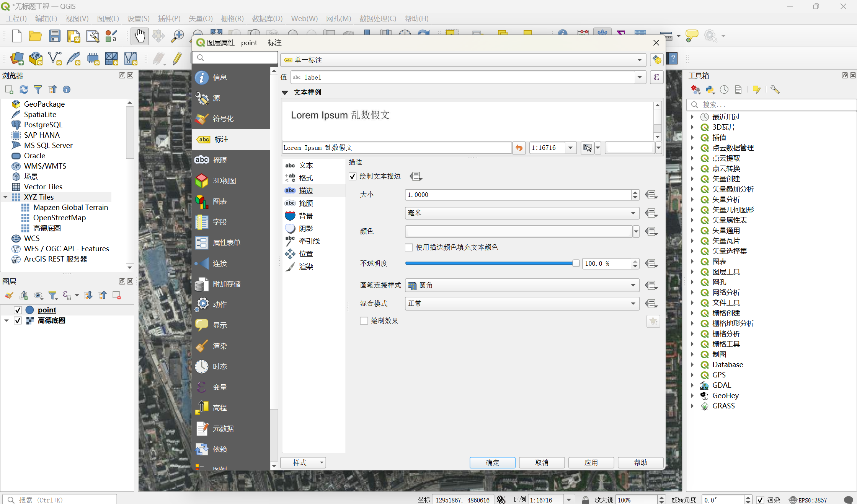Open the Symbology (符号化) section

223,119
